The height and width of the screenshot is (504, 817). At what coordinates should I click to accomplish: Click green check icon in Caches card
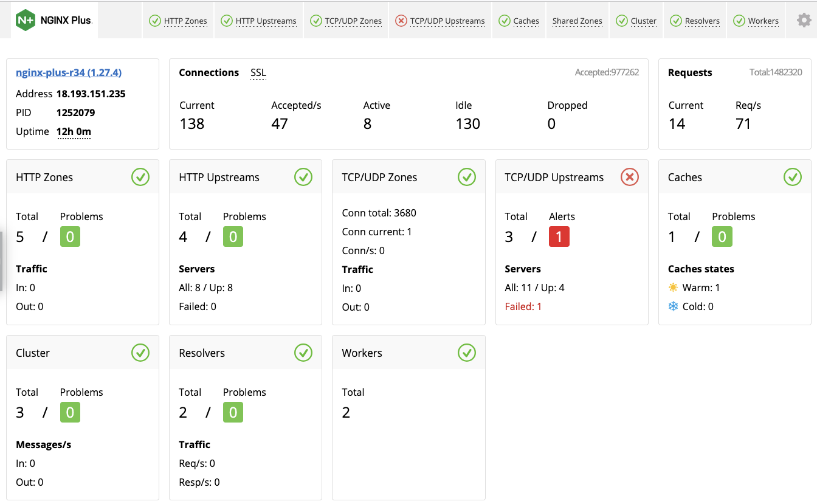point(793,178)
